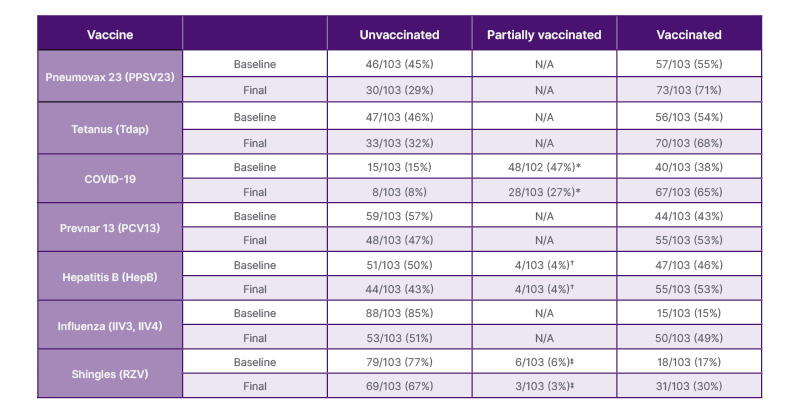
Task: Click the 33/103 (32%) Tetanus cell
Action: coord(399,141)
